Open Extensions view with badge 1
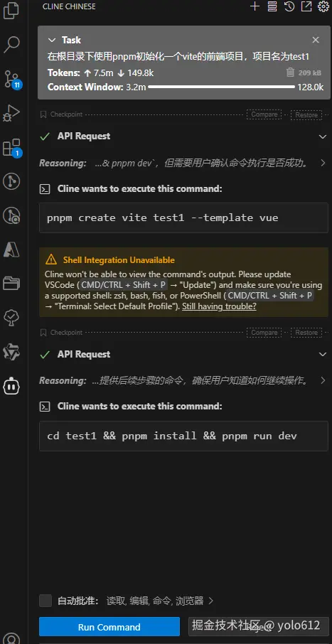 12,147
